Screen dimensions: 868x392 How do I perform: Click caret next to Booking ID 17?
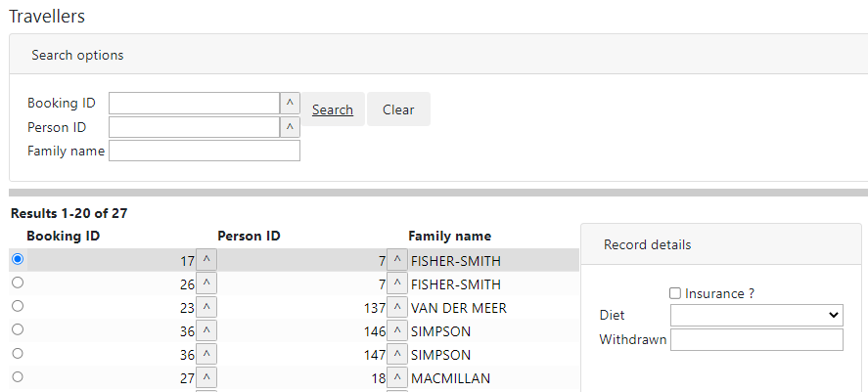tap(206, 261)
